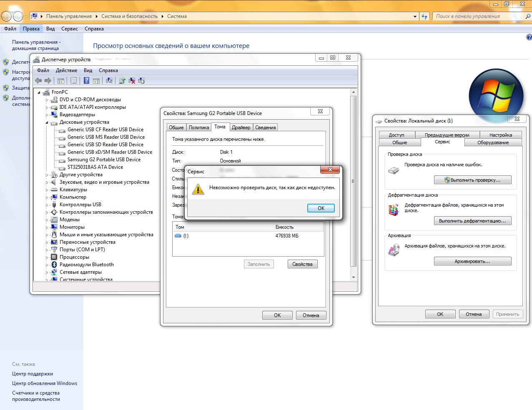This screenshot has width=532, height=410.
Task: Click Update driver software toolbar icon
Action: [122, 80]
